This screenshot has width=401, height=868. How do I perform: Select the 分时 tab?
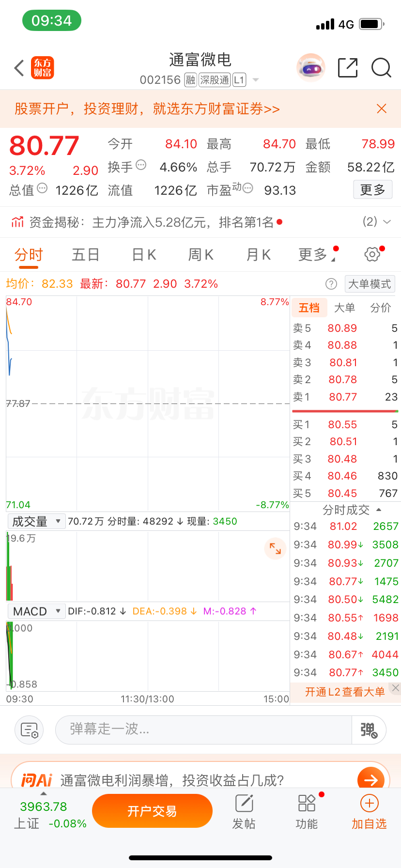(x=29, y=254)
